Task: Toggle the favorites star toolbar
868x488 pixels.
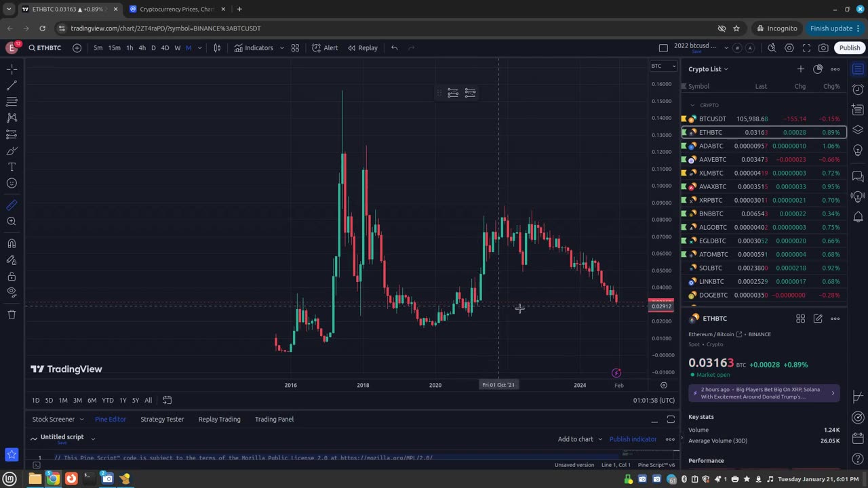Action: pos(12,454)
